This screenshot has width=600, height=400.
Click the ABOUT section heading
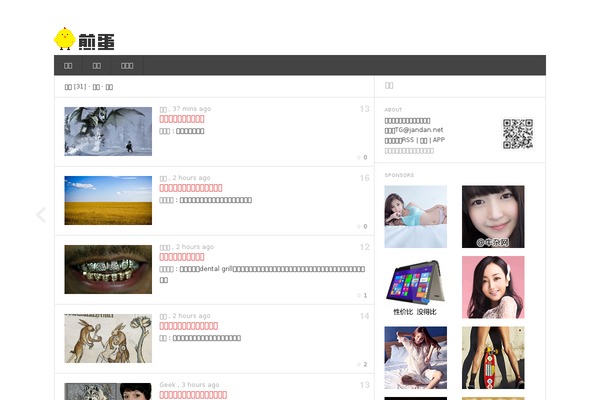tap(393, 110)
